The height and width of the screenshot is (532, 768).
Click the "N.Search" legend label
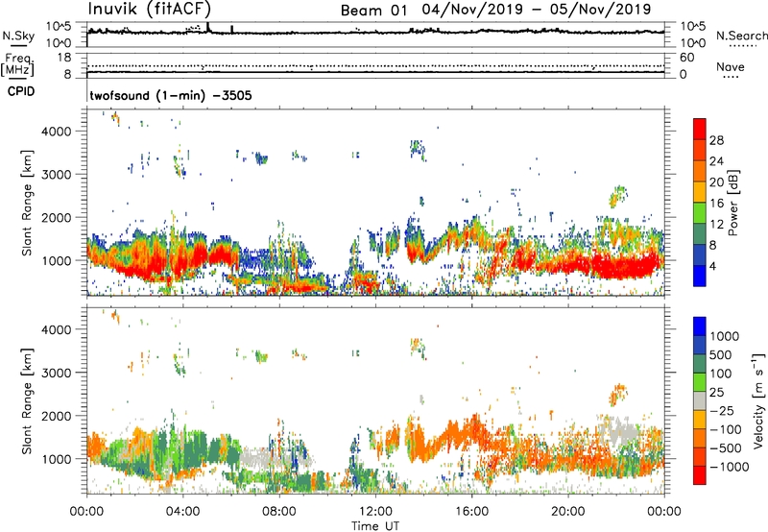741,36
